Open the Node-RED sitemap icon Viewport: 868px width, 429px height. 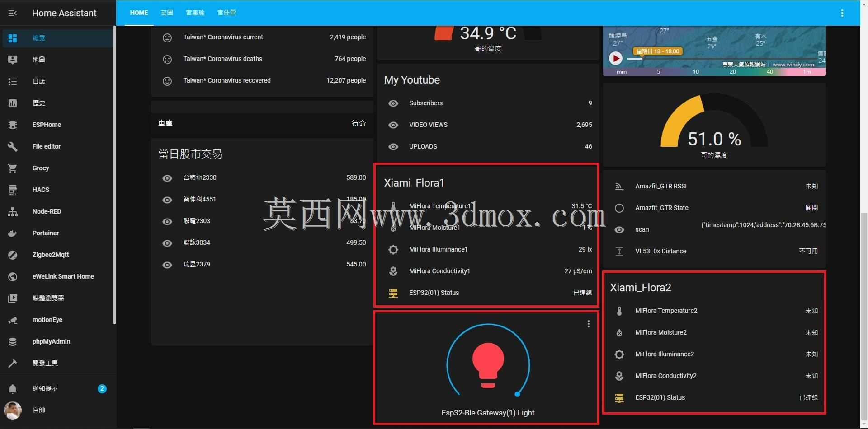(13, 211)
